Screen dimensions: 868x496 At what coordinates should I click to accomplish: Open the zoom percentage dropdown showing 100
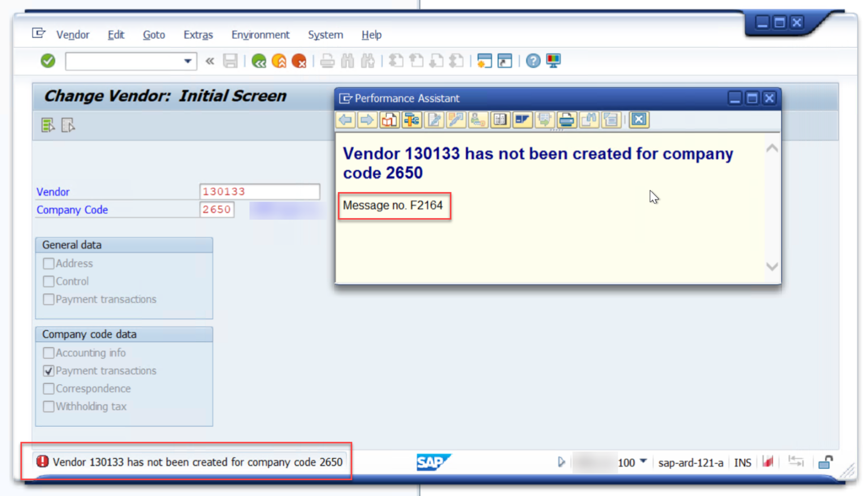[x=644, y=462]
